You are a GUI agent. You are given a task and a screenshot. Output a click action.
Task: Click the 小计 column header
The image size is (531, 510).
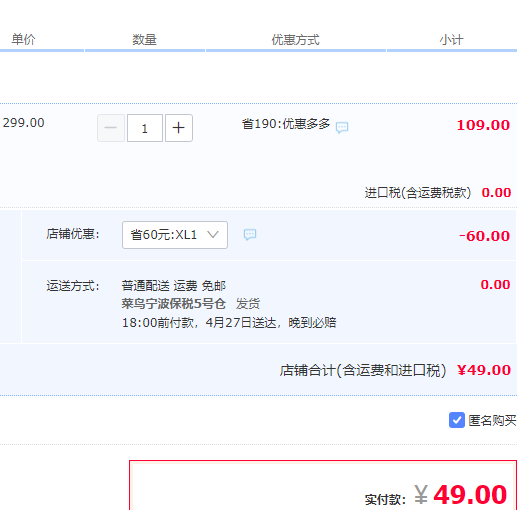coord(451,40)
